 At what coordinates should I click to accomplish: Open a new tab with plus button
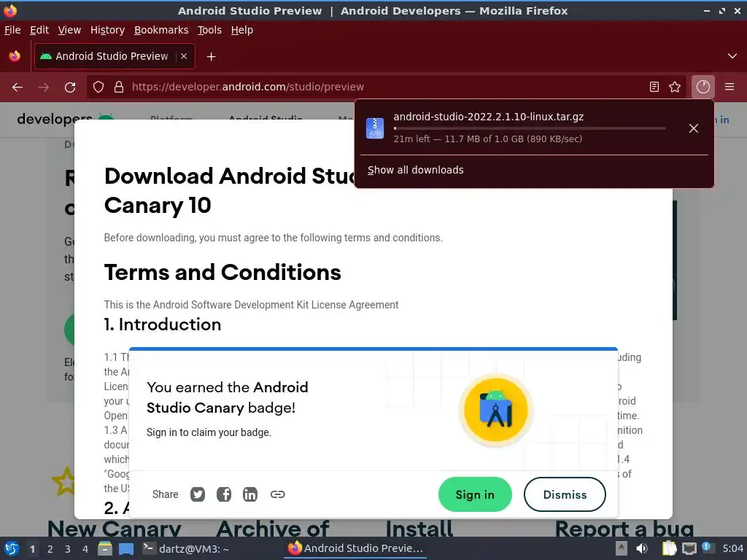211,57
